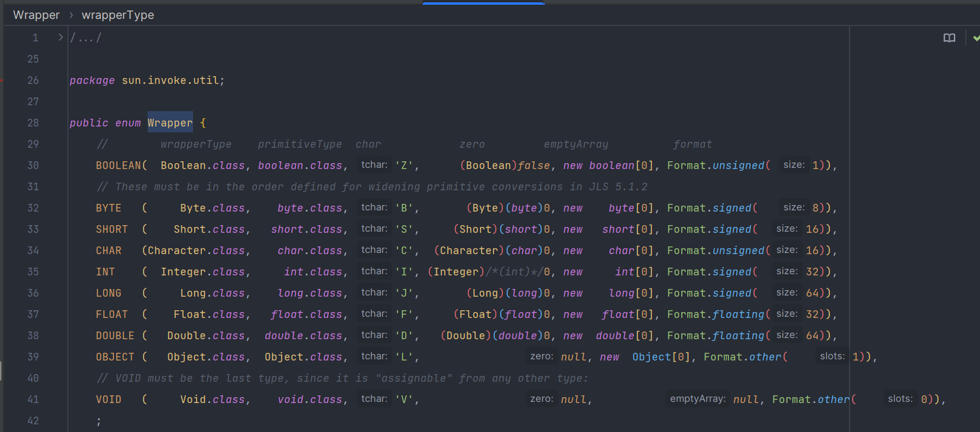Click Character.class on the CHAR line
The width and height of the screenshot is (980, 432).
pyautogui.click(x=196, y=251)
